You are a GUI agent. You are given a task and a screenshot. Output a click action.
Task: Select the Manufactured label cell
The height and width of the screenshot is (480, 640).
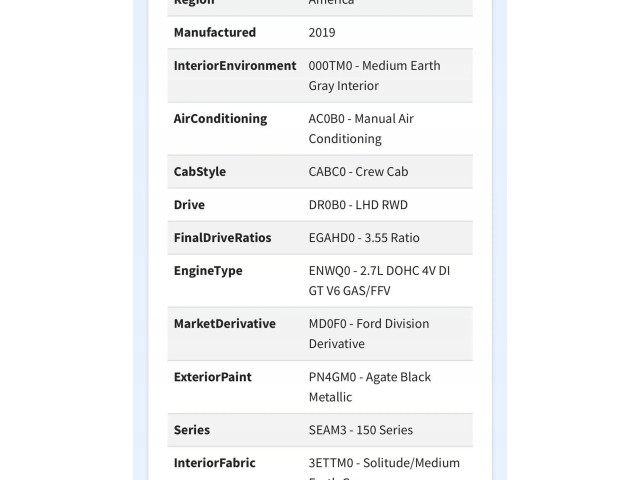[215, 32]
